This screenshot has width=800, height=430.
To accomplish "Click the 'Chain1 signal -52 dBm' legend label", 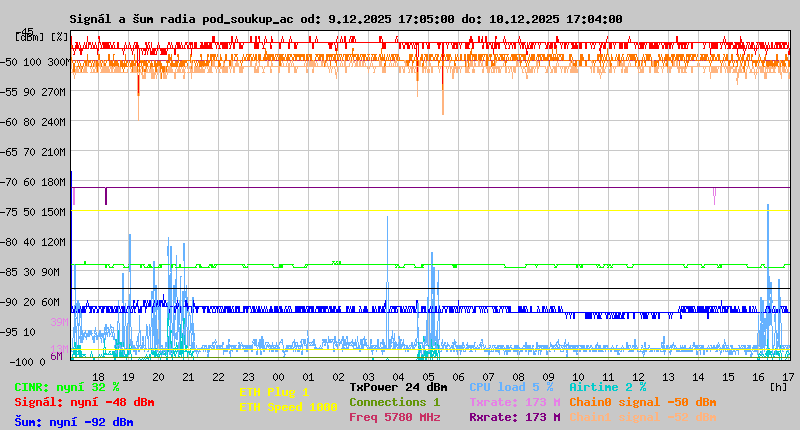I will point(643,417).
